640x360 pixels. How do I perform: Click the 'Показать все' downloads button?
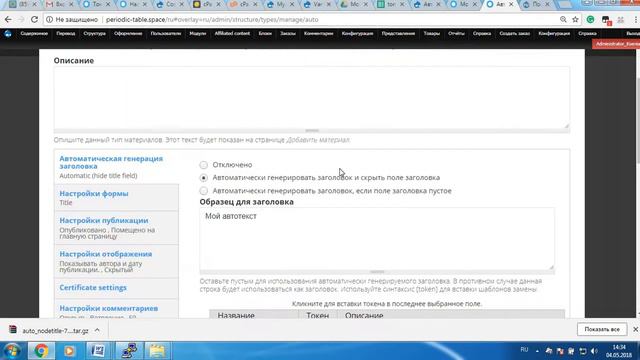pyautogui.click(x=602, y=329)
